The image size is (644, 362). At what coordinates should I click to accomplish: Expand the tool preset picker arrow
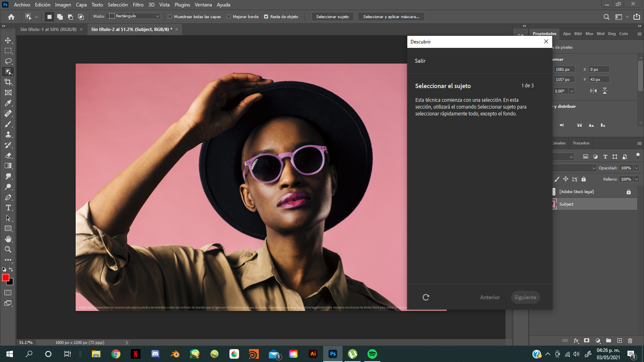coord(36,17)
